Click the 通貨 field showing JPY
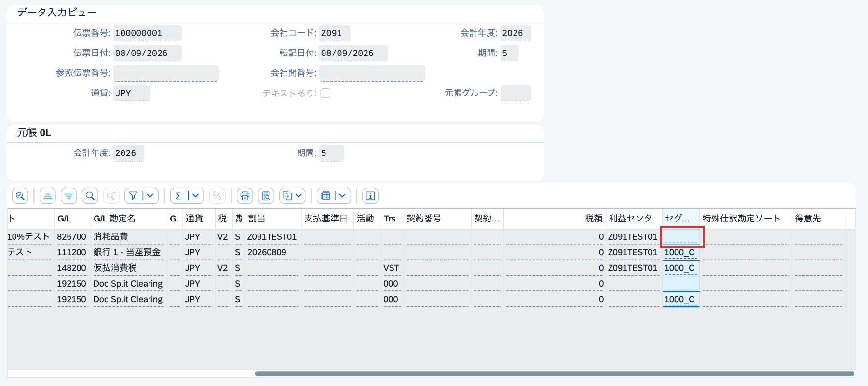 pos(132,93)
